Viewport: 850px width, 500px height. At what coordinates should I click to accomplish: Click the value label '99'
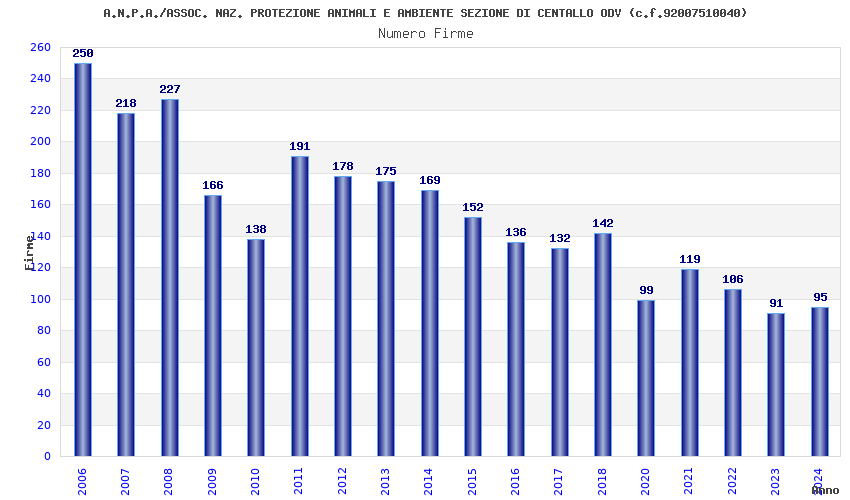click(646, 290)
